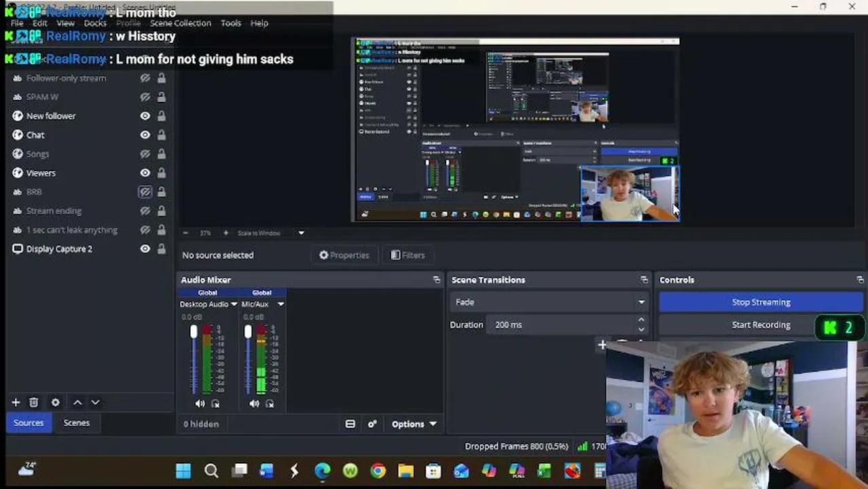This screenshot has width=868, height=489.
Task: Open Desktop Audio channel dropdown arrow
Action: [234, 304]
